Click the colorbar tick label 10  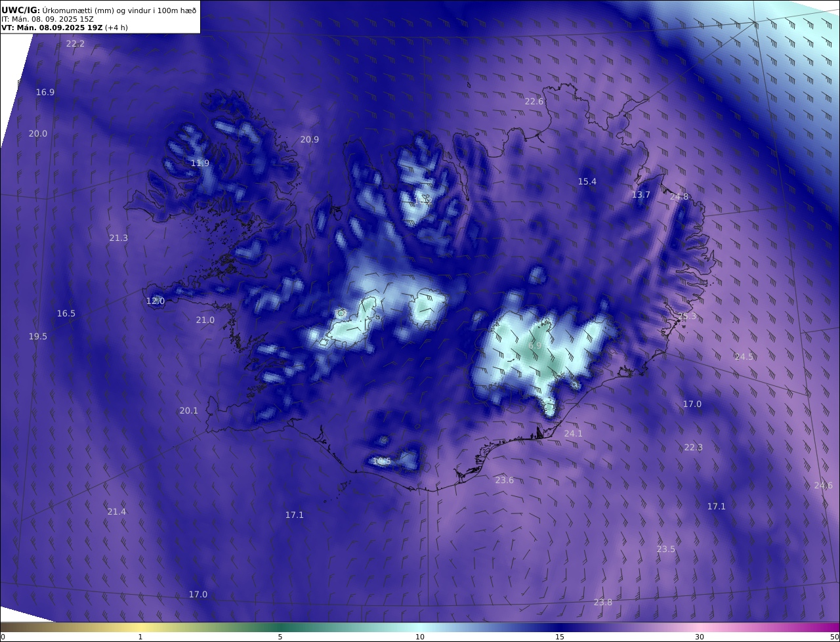pos(420,637)
